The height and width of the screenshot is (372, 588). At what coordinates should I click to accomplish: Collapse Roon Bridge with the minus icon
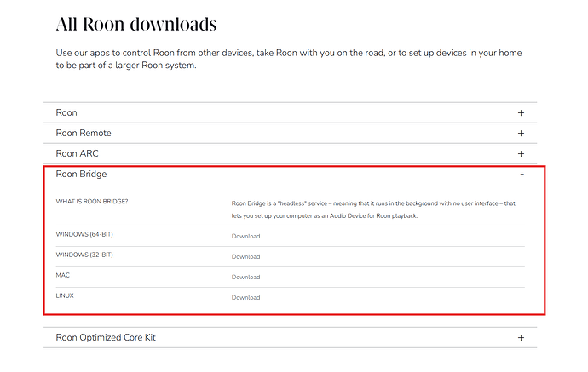[x=522, y=175]
